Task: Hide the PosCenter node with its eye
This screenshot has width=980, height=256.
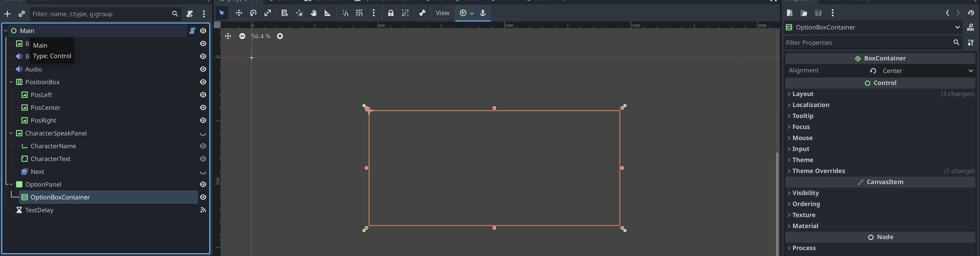Action: pos(203,108)
